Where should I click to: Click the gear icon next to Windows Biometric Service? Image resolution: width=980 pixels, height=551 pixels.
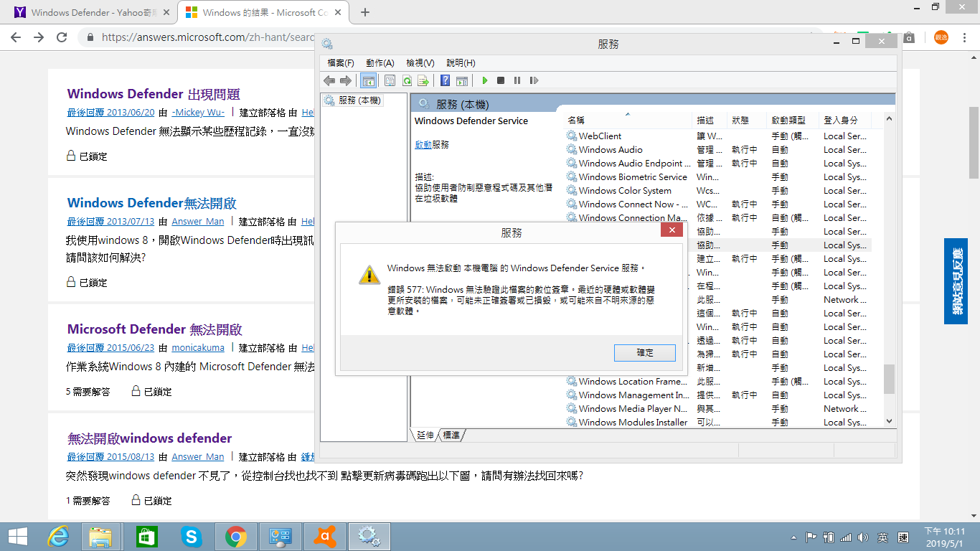pos(572,176)
